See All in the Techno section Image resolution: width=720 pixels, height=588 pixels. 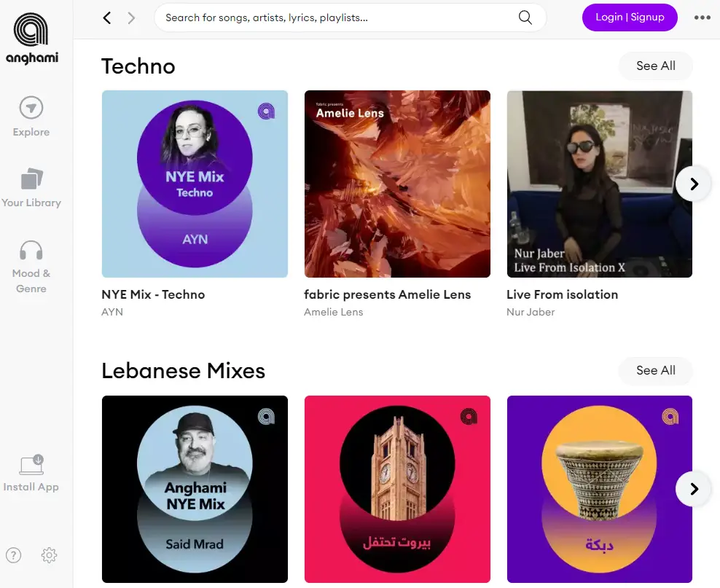[655, 66]
